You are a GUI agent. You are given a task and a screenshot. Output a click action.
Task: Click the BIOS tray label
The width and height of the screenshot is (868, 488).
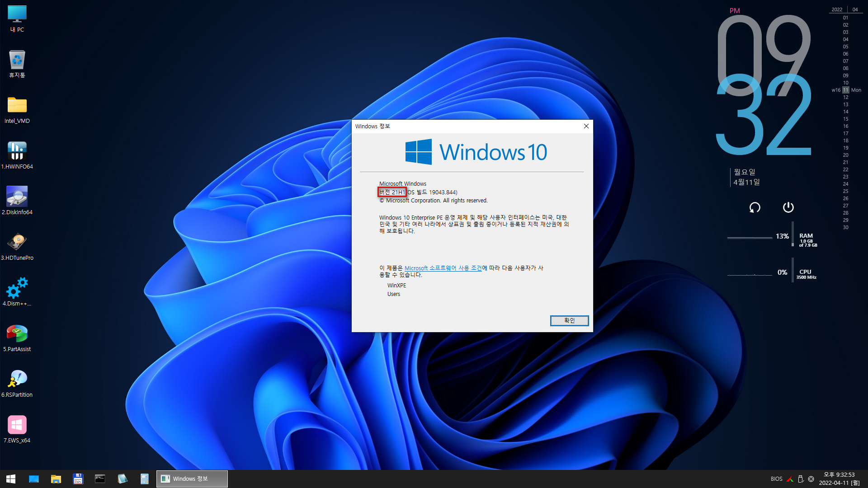tap(776, 479)
